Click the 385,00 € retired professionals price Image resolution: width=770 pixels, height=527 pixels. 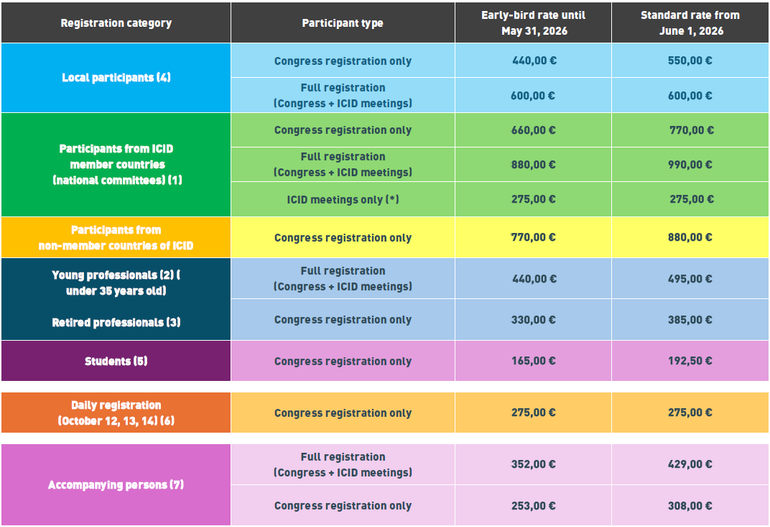pyautogui.click(x=691, y=320)
